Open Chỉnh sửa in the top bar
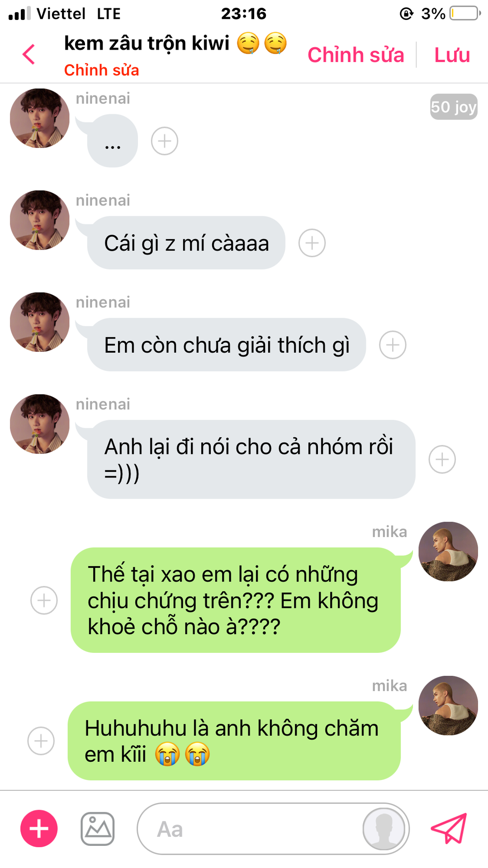The width and height of the screenshot is (488, 868). pyautogui.click(x=355, y=55)
